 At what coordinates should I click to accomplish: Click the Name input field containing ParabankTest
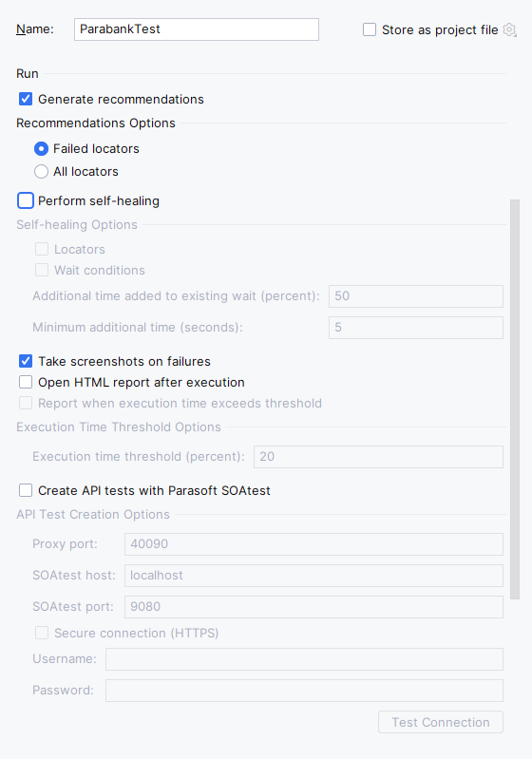(x=197, y=29)
